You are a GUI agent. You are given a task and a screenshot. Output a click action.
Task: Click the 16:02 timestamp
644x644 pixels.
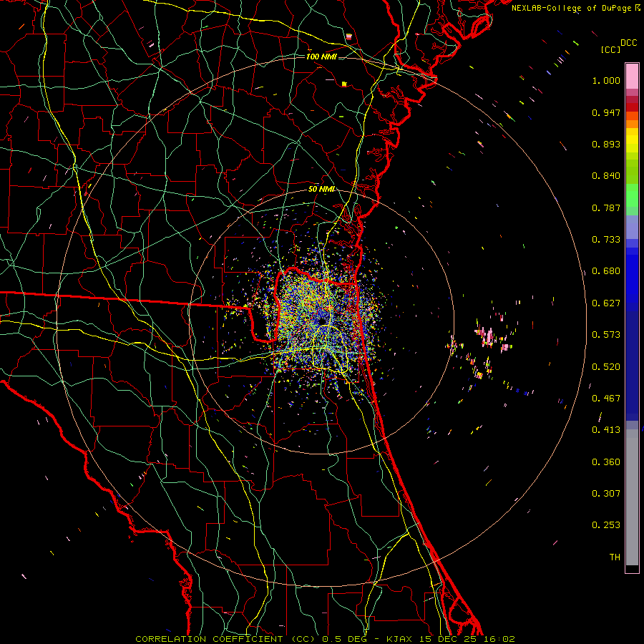tap(499, 639)
